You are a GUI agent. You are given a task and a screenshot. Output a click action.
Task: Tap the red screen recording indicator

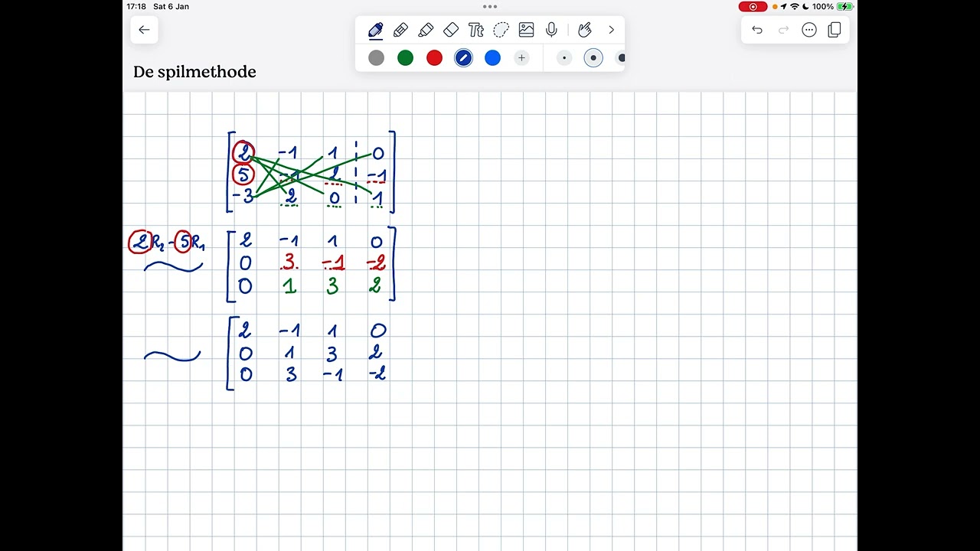pyautogui.click(x=753, y=7)
